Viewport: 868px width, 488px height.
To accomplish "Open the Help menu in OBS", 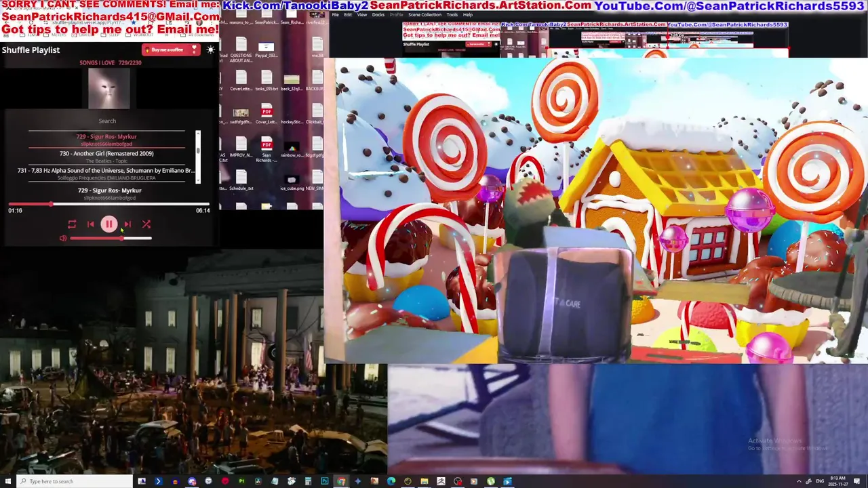I will tap(468, 14).
